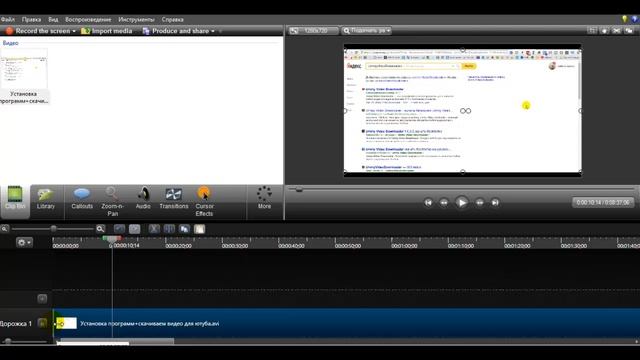
Task: Adjust the track height slider under Дорожка 1
Action: [8, 341]
